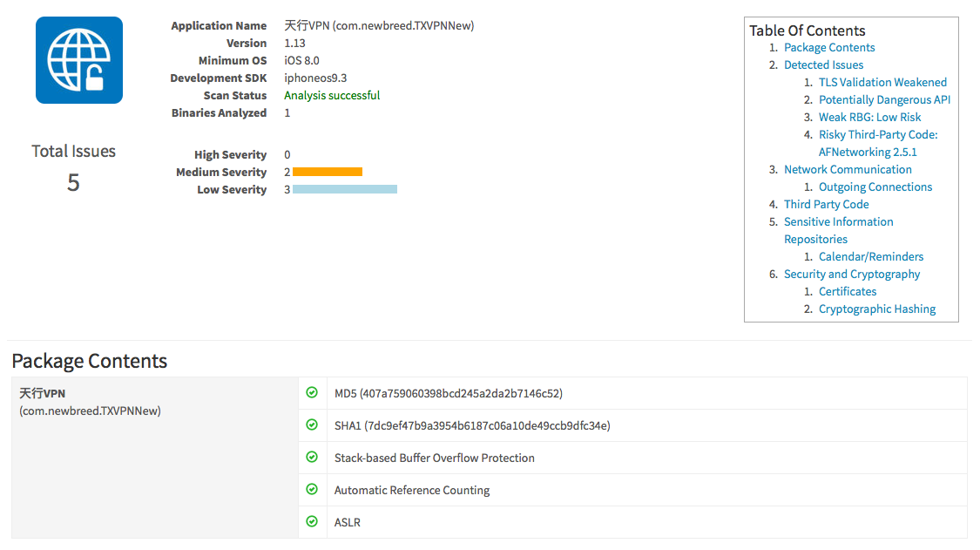This screenshot has width=980, height=550.
Task: Click the check icon for Automatic Reference Counting
Action: click(x=312, y=489)
